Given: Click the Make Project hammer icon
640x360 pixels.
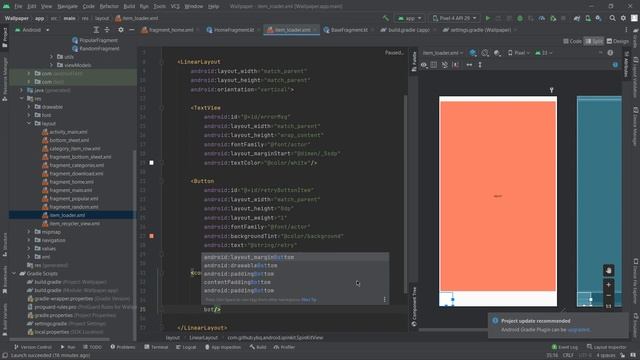Looking at the screenshot, I should click(386, 18).
